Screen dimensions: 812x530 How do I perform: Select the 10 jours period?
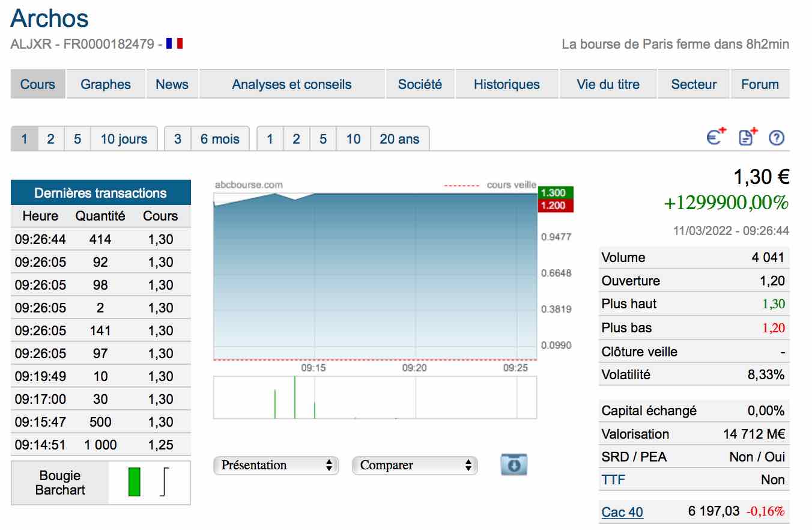click(x=124, y=139)
